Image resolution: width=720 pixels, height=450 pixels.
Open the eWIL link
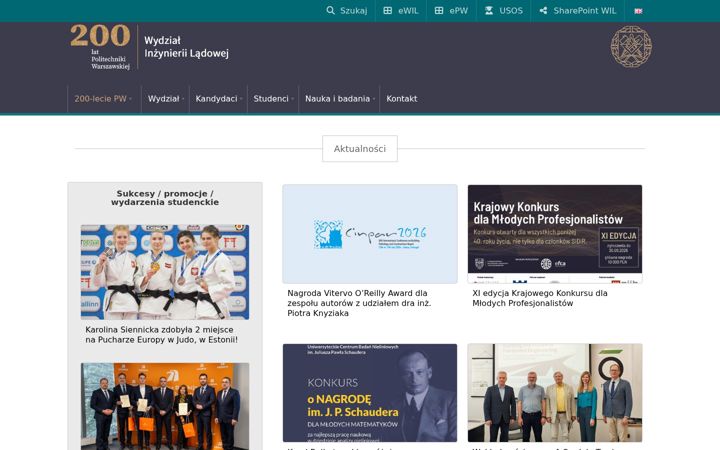pos(408,11)
